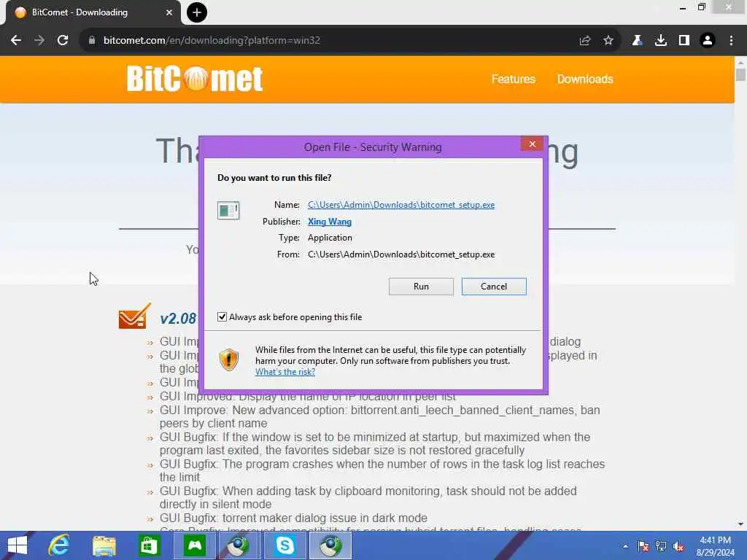Image resolution: width=747 pixels, height=560 pixels.
Task: Close the BitComet - Downloading tab
Action: [x=169, y=12]
